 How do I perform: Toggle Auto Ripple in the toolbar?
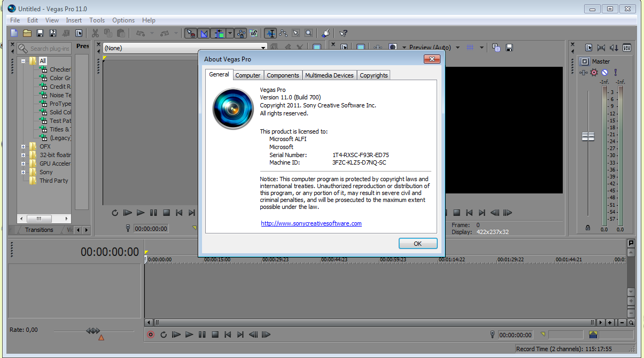219,33
